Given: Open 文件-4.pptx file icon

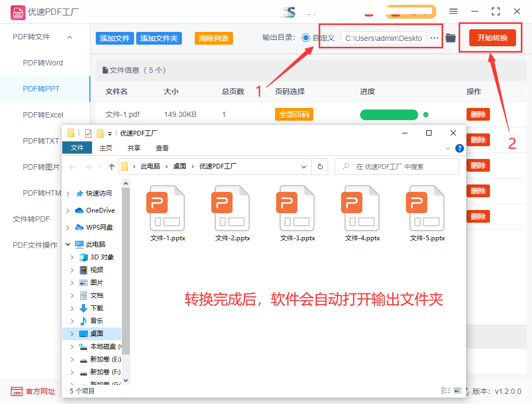Looking at the screenshot, I should click(360, 208).
